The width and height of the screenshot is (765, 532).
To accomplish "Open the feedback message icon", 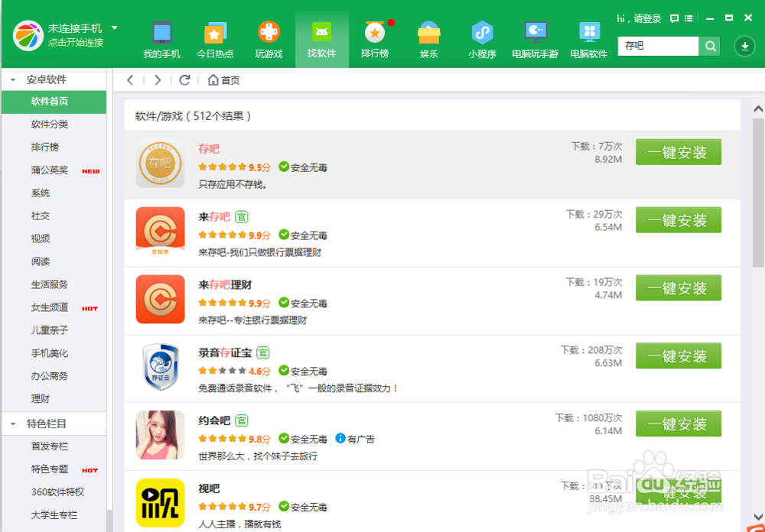I will 674,18.
